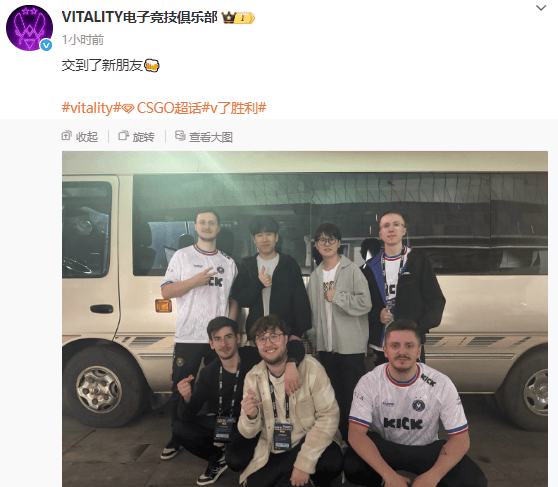
Task: Open the #v了胜利# hashtag
Action: click(234, 108)
